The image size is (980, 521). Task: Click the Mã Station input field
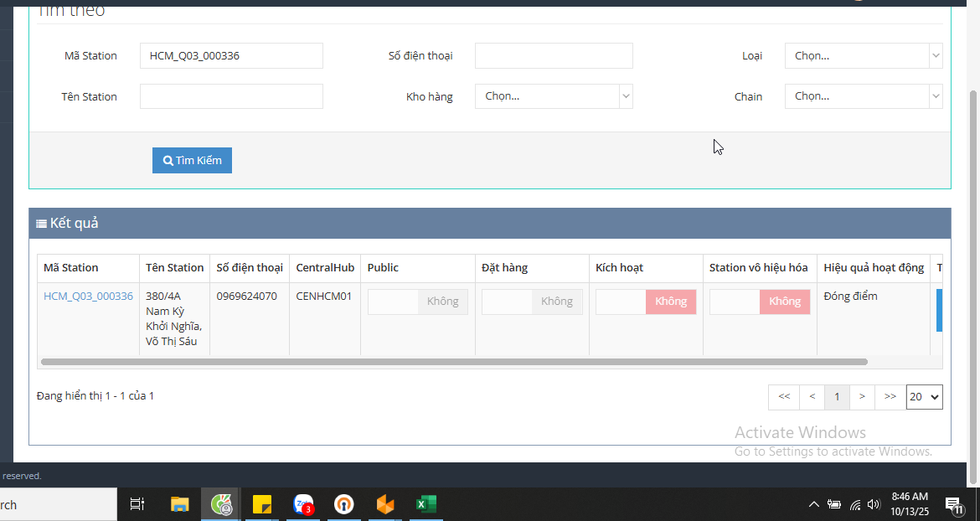231,55
